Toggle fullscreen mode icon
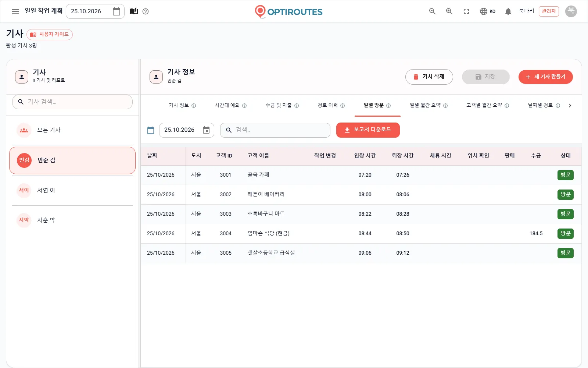This screenshot has height=368, width=588. click(x=466, y=11)
